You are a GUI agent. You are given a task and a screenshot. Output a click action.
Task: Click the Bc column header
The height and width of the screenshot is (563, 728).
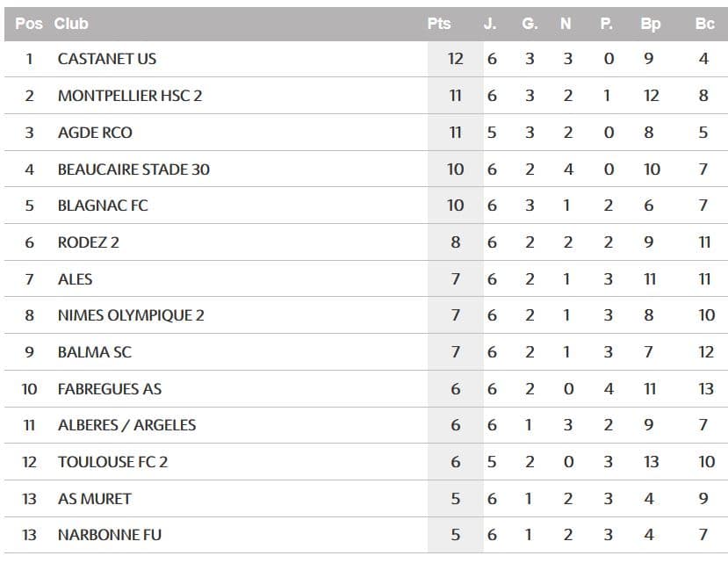pyautogui.click(x=704, y=24)
